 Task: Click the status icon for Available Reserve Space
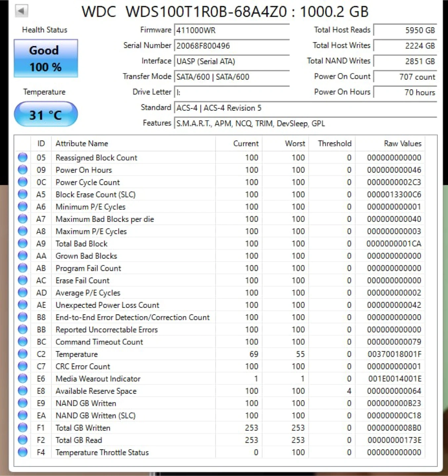click(23, 391)
